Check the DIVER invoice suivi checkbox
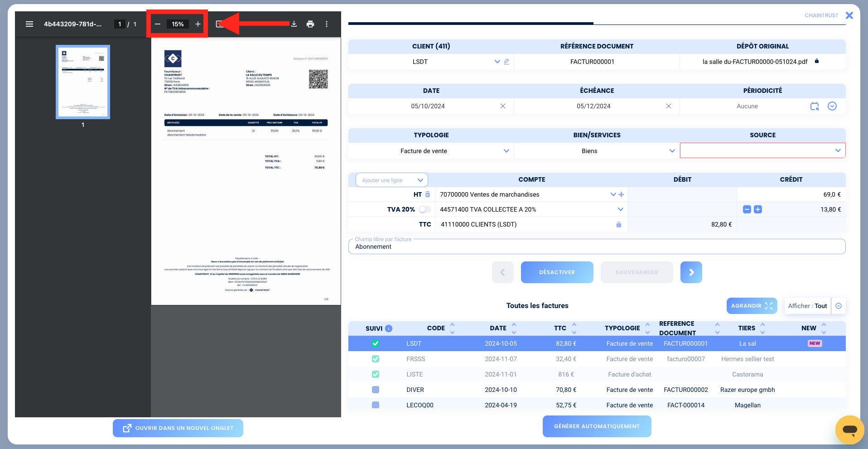Screen dimensions: 868x449 pyautogui.click(x=376, y=390)
